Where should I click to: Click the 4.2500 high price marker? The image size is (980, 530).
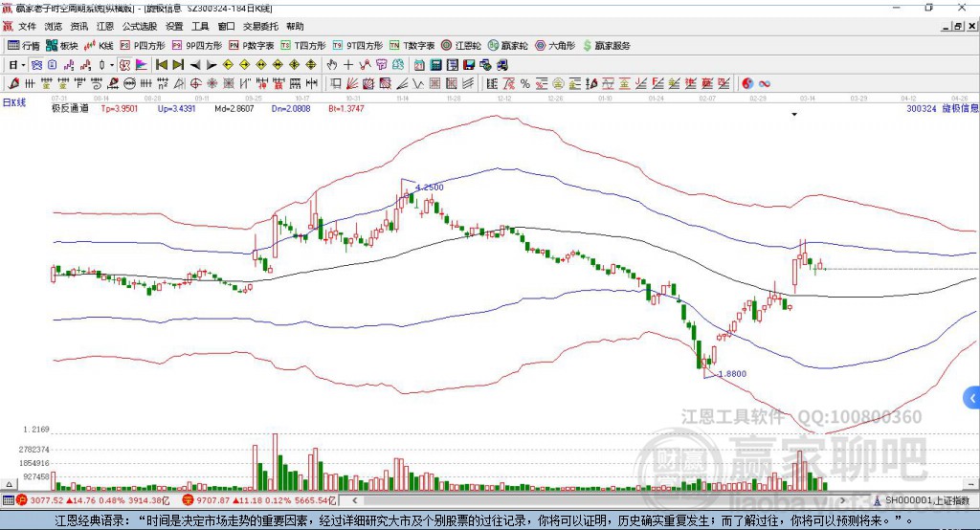tap(430, 187)
